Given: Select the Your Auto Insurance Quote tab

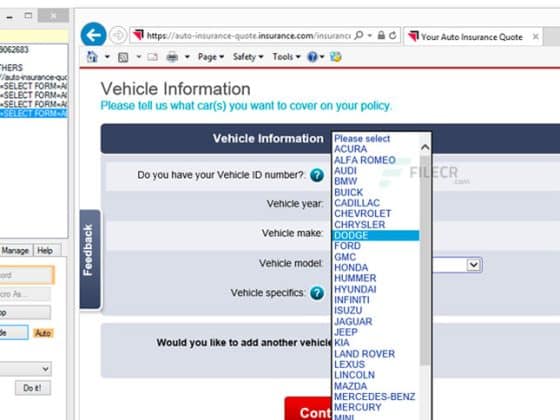Looking at the screenshot, I should pos(471,36).
